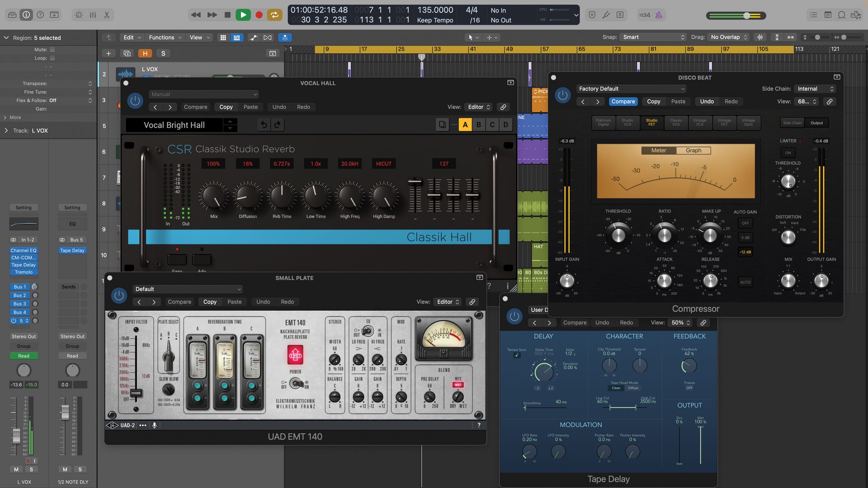Click the master volume slider top right
Image resolution: width=868 pixels, height=488 pixels.
pos(747,15)
